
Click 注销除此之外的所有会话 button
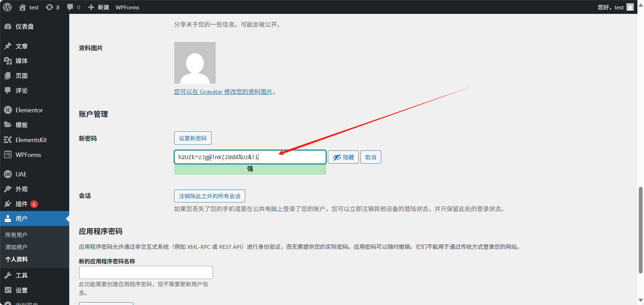[x=209, y=196]
